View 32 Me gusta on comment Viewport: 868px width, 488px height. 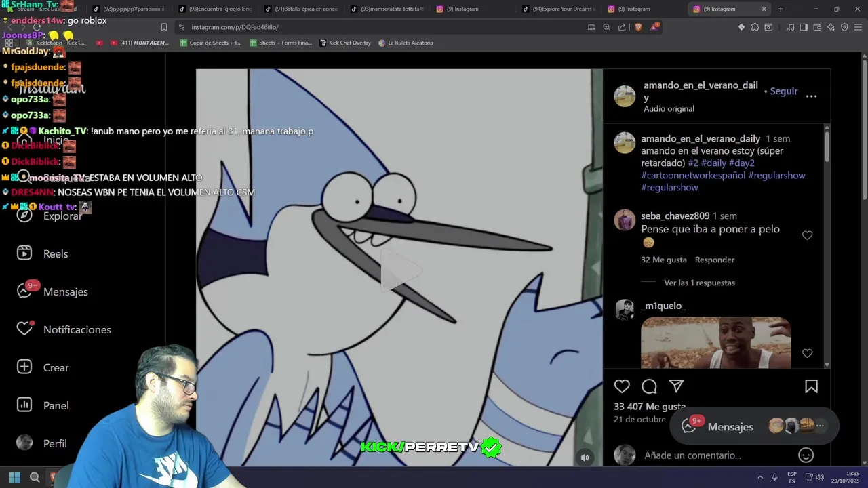(663, 260)
